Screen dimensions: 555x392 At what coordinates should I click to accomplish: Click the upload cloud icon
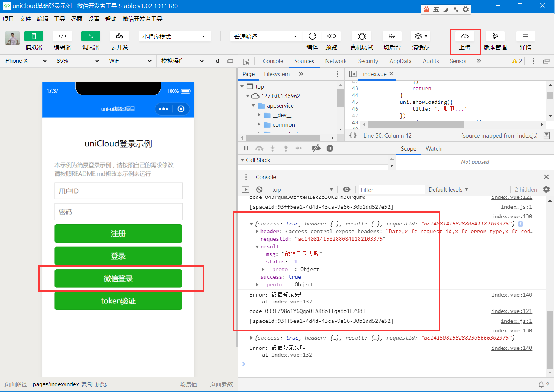[465, 36]
